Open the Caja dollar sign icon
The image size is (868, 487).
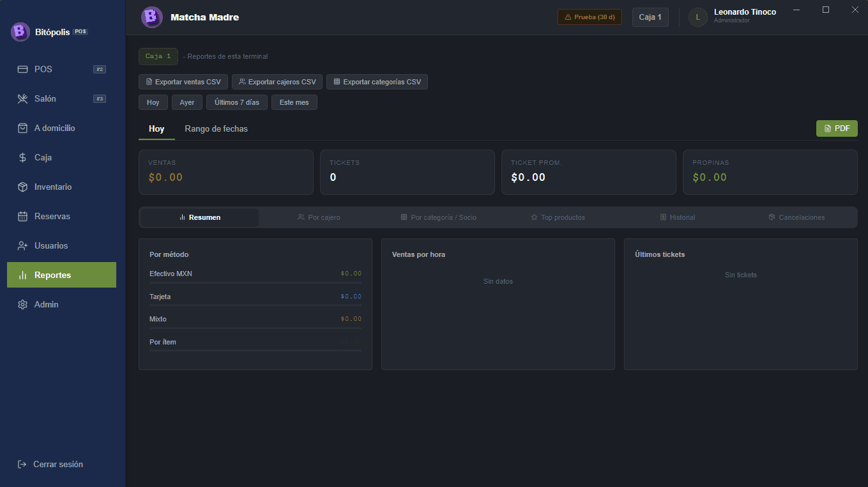coord(22,157)
